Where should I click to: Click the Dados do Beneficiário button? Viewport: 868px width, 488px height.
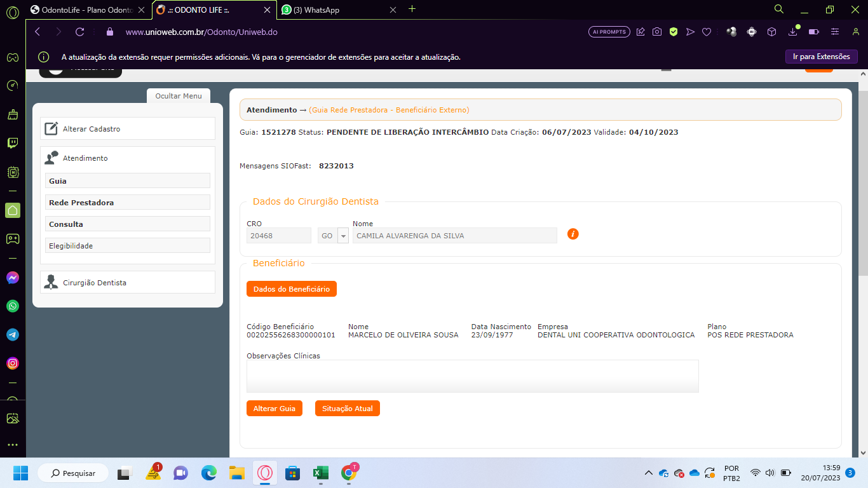click(x=291, y=289)
